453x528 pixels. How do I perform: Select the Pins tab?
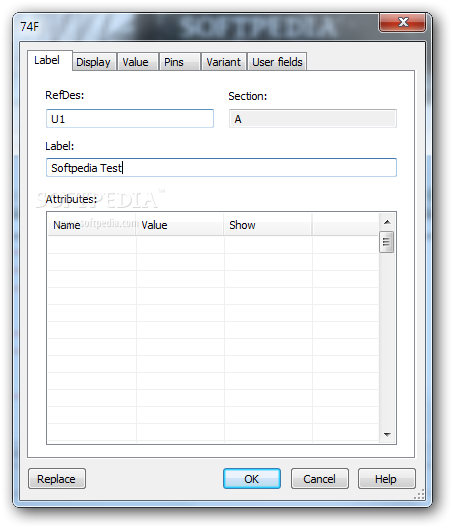click(x=180, y=62)
